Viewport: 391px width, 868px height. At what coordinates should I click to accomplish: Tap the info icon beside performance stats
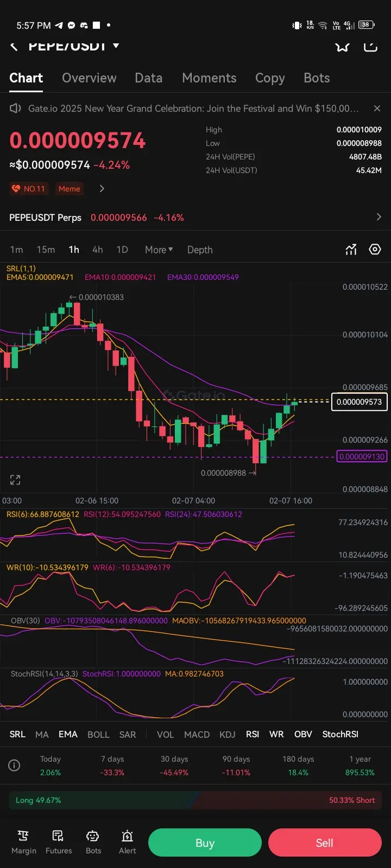pos(15,765)
